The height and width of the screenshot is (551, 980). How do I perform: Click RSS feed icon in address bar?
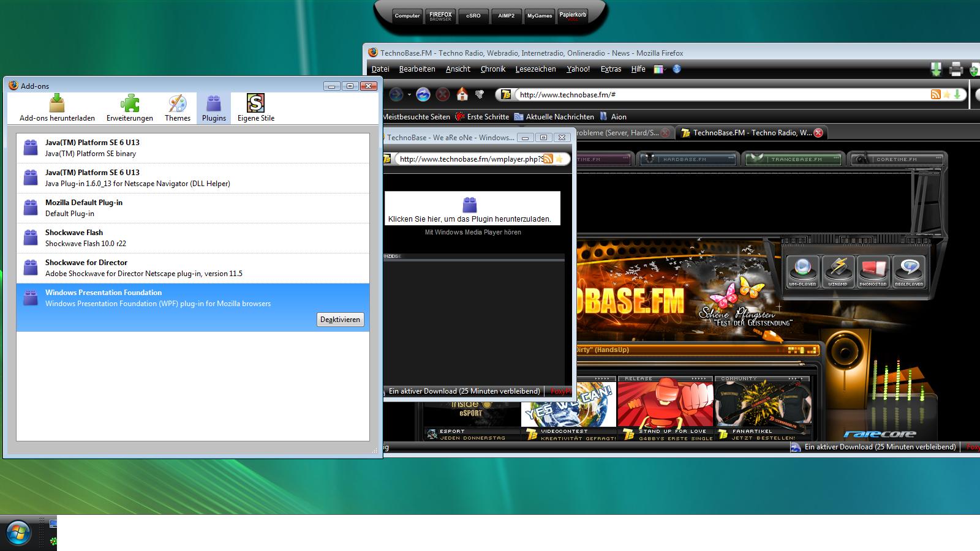click(935, 94)
